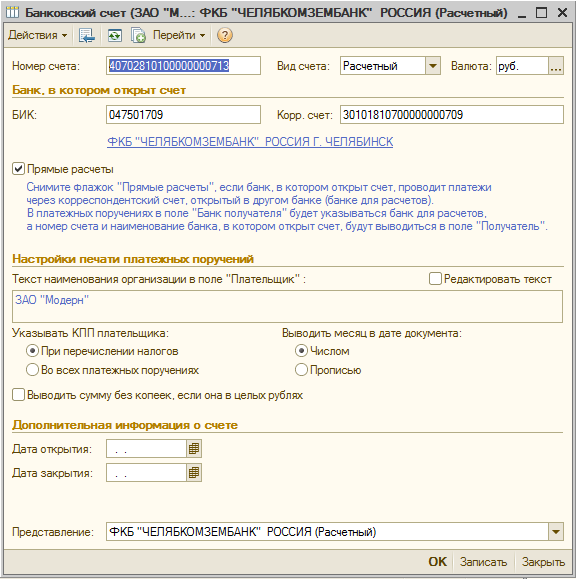Enable the Редактировать текст checkbox
The height and width of the screenshot is (579, 576).
435,279
